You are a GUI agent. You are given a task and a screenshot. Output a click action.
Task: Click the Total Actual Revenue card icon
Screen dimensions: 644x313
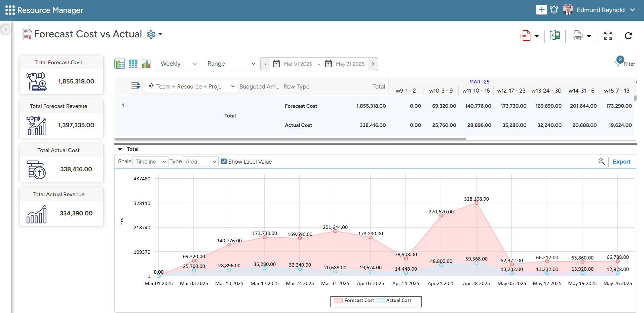click(x=37, y=214)
